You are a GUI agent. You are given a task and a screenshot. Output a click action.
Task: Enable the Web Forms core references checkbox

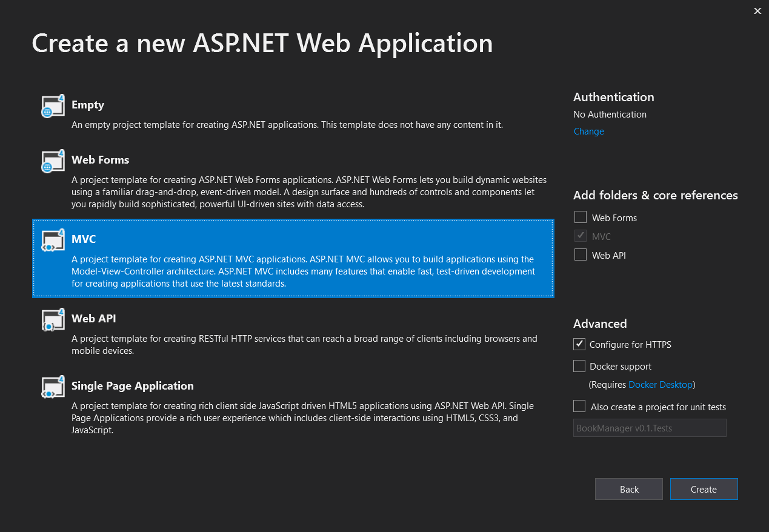point(581,218)
